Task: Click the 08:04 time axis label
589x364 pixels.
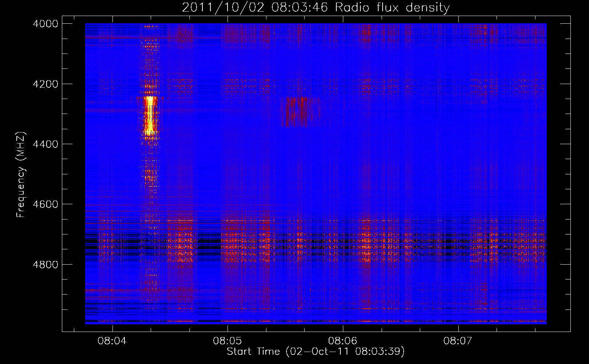Action: pos(112,341)
